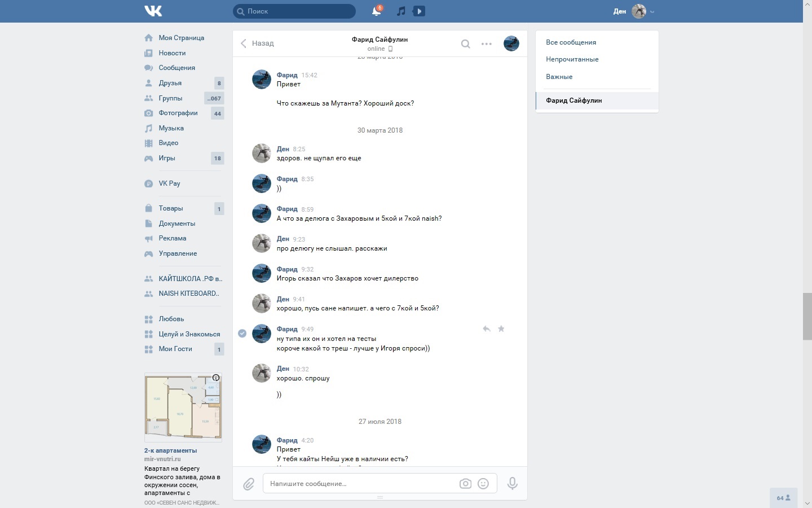The height and width of the screenshot is (508, 812).
Task: Click the Реклама megaphone icon
Action: [x=148, y=238]
